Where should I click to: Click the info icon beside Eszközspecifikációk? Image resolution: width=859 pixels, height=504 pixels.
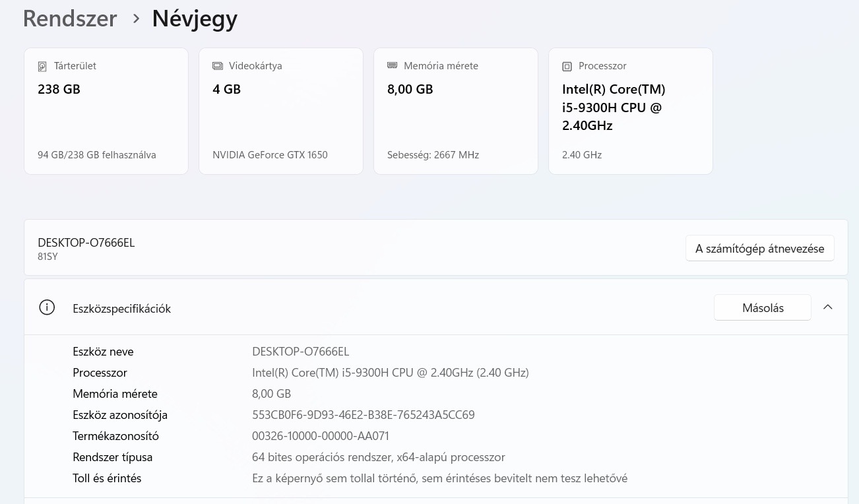coord(47,307)
